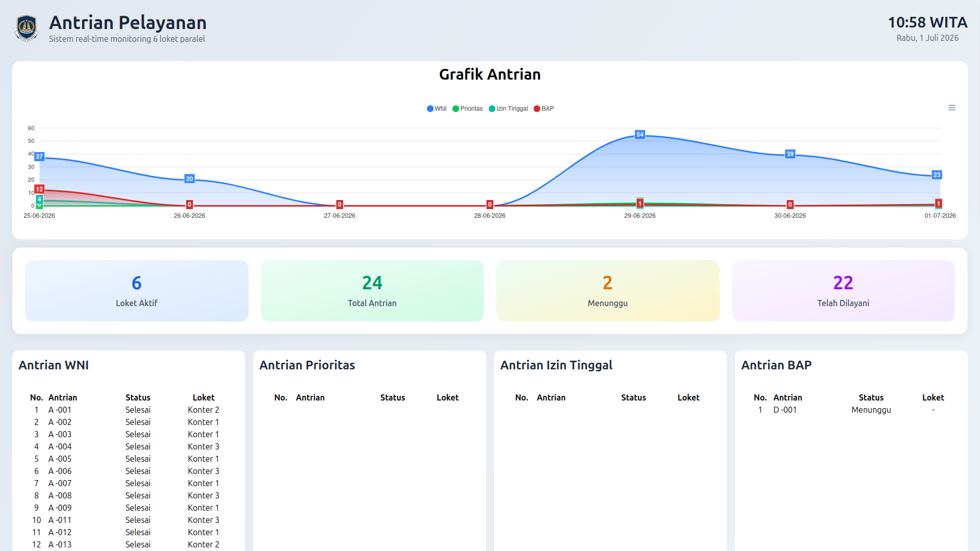
Task: Select the 39 WNI data point marker
Action: (790, 154)
